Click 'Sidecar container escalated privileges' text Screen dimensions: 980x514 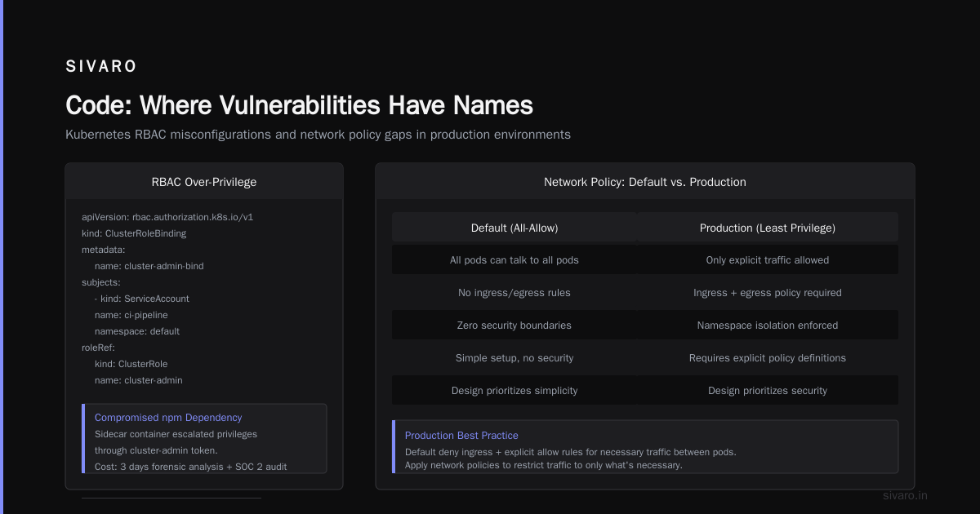coord(176,434)
